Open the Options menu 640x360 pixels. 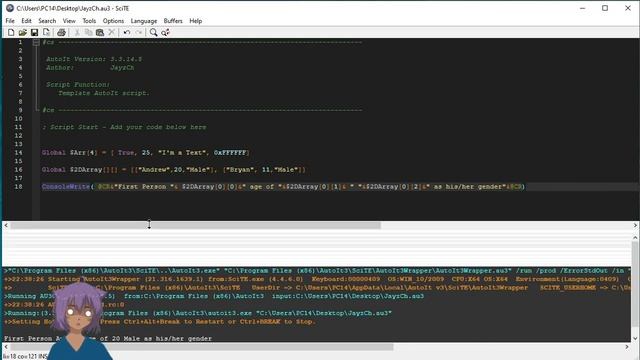(113, 21)
